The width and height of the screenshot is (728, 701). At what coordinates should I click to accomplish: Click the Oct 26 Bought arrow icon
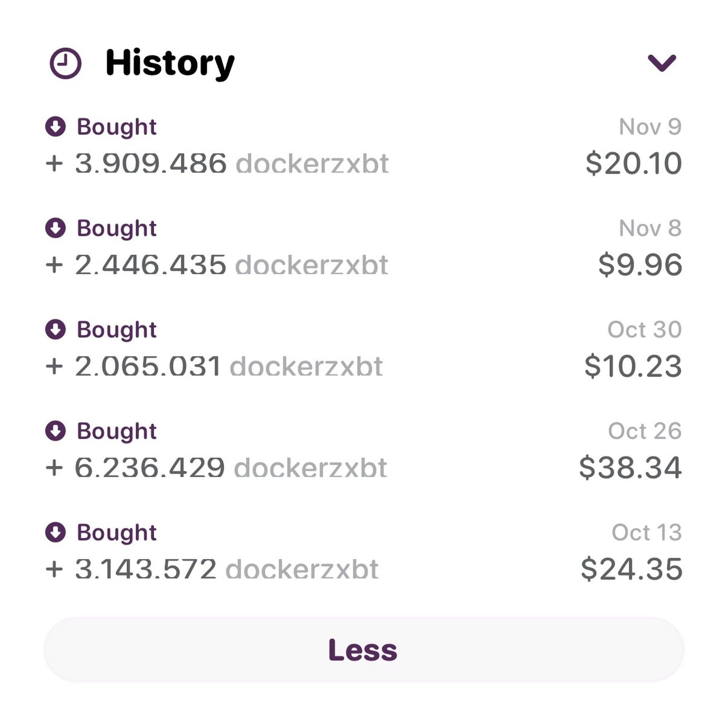pos(56,430)
